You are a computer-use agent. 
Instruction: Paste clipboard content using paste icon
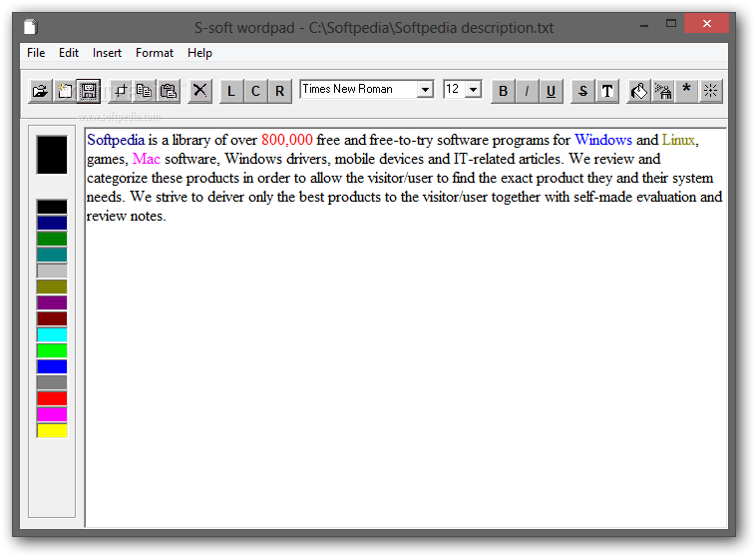pos(169,91)
